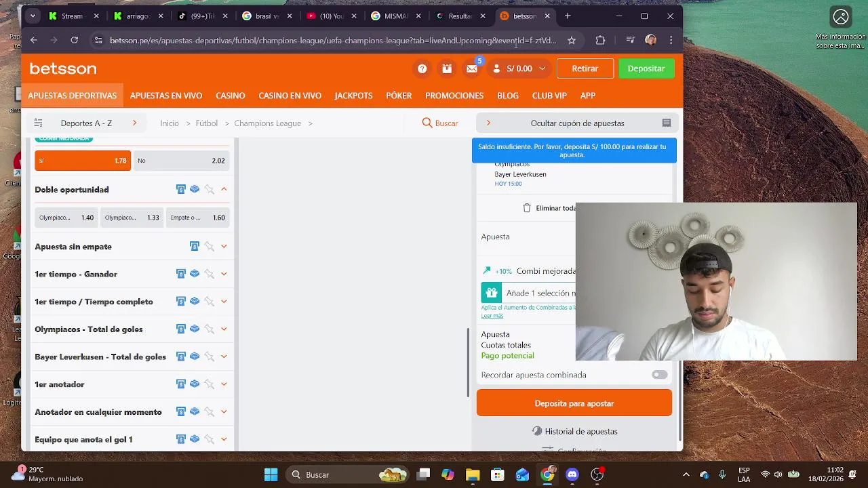Click bet builder cube for Doble oportunidad
Screen dimensions: 868x488
point(195,190)
